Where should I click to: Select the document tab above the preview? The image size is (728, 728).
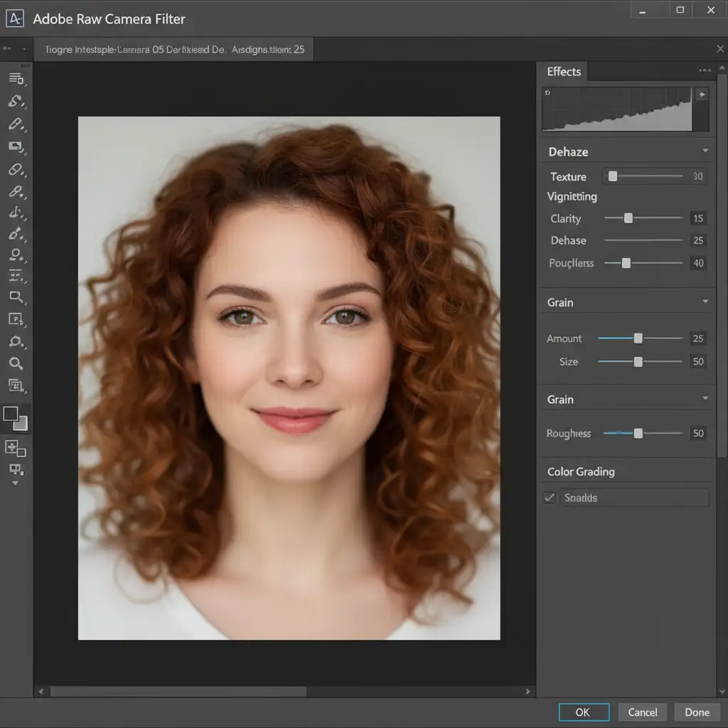(x=173, y=50)
